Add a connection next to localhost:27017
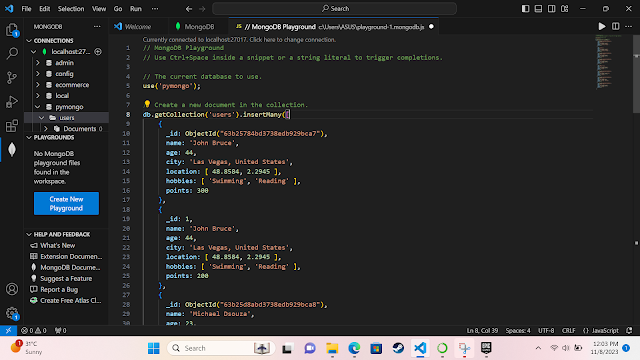640x360 pixels. [98, 52]
